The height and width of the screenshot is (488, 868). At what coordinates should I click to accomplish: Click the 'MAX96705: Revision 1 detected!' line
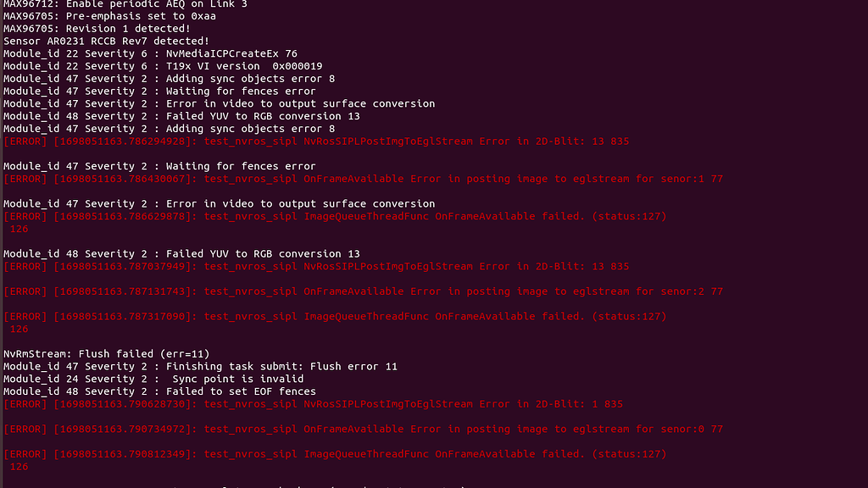click(x=97, y=29)
